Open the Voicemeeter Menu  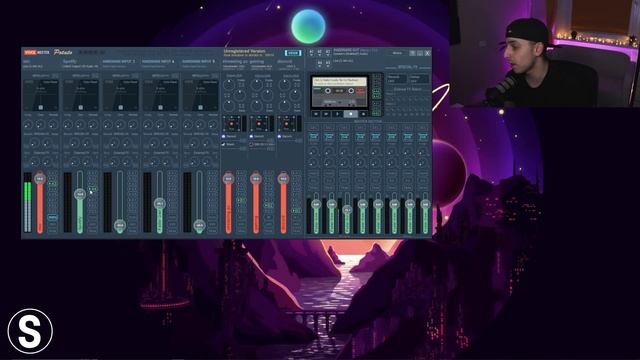[x=397, y=53]
